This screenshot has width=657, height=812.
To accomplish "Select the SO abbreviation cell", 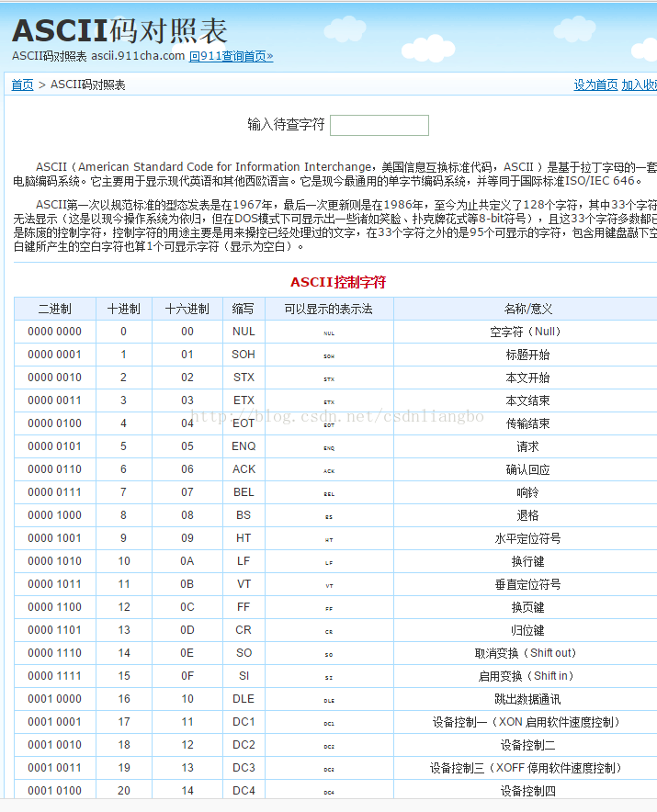I will pyautogui.click(x=244, y=653).
